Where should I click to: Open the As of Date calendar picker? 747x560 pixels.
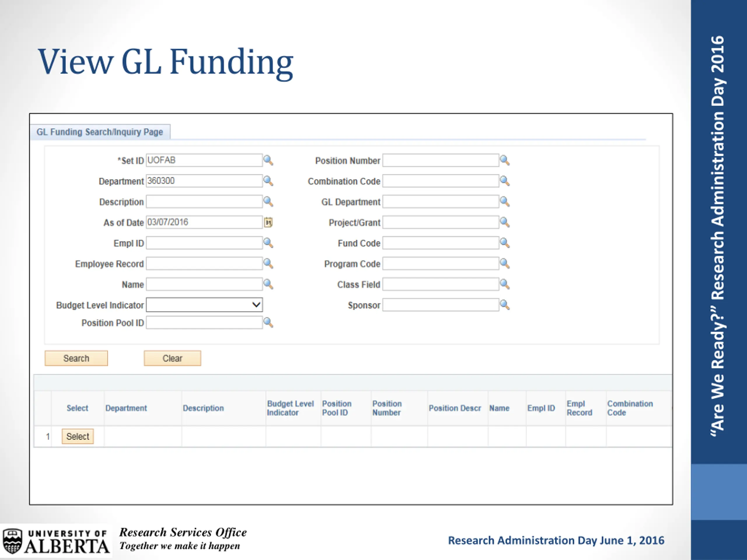(268, 223)
